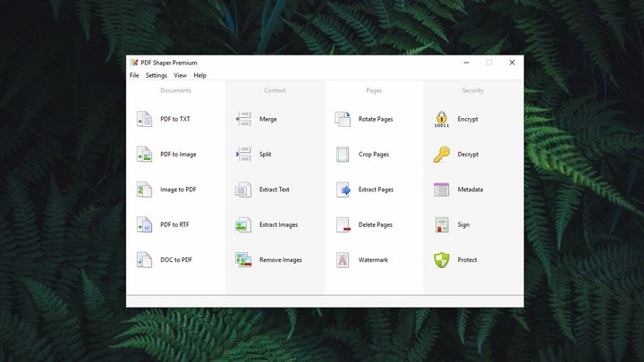
Task: Click the Encrypt padlock icon
Action: click(442, 119)
